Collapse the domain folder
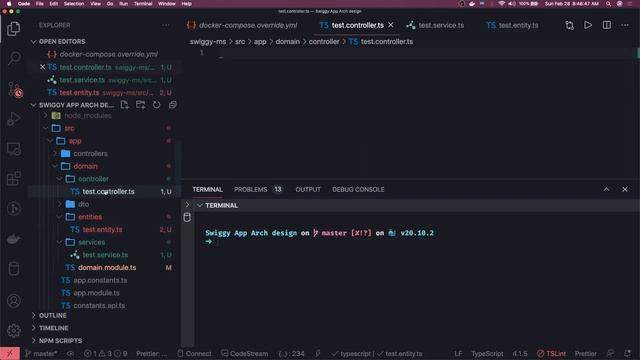 pyautogui.click(x=55, y=166)
